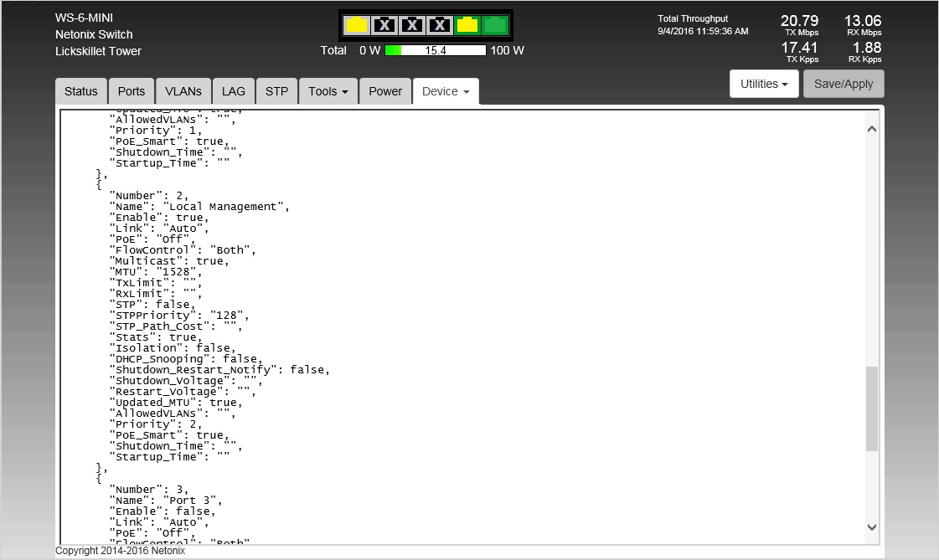View the Power tab
Image resolution: width=939 pixels, height=560 pixels.
[x=385, y=91]
